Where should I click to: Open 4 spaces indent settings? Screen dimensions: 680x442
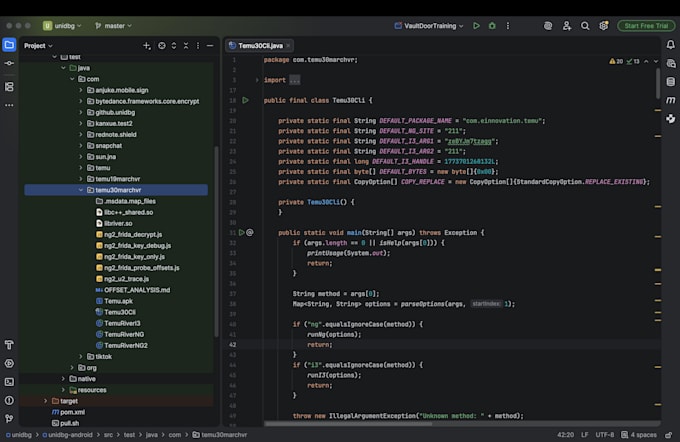pyautogui.click(x=639, y=435)
